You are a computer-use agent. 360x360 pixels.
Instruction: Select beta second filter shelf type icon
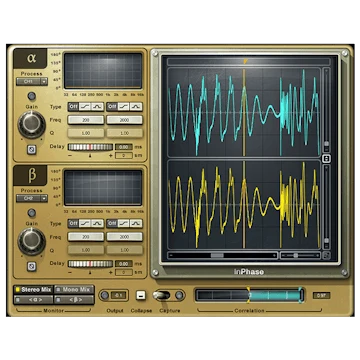123,223
